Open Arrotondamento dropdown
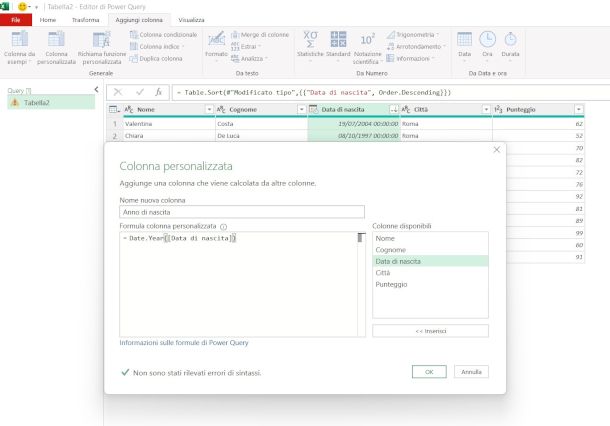Image resolution: width=610 pixels, height=426 pixels. (x=416, y=46)
